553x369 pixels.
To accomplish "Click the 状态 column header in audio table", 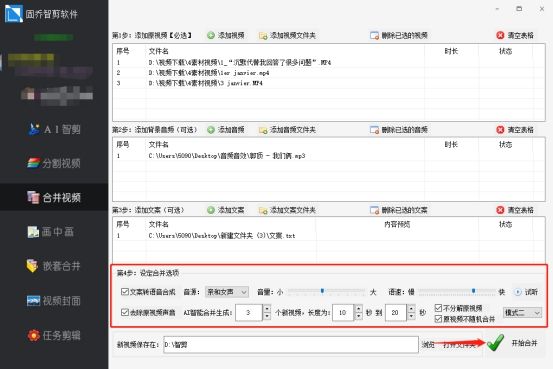I will pyautogui.click(x=505, y=145).
